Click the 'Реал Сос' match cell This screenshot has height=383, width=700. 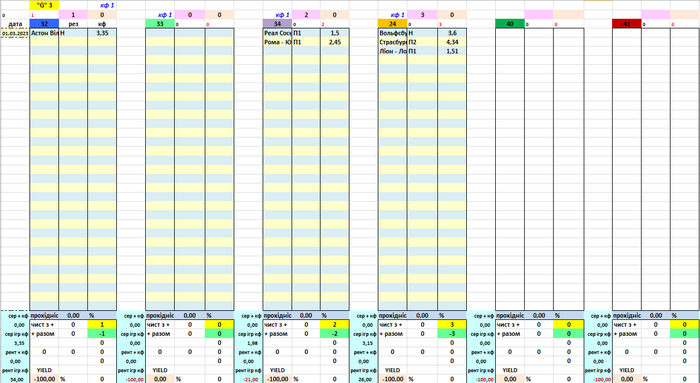[x=277, y=33]
